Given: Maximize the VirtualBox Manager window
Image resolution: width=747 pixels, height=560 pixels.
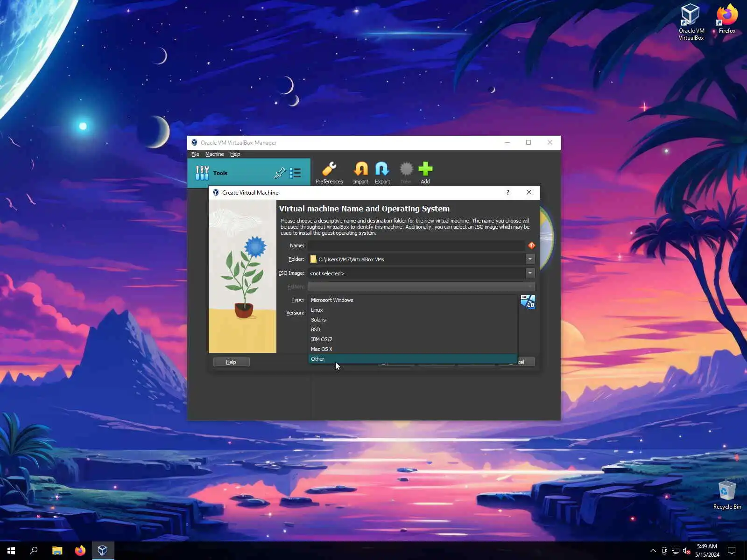Looking at the screenshot, I should pyautogui.click(x=529, y=143).
